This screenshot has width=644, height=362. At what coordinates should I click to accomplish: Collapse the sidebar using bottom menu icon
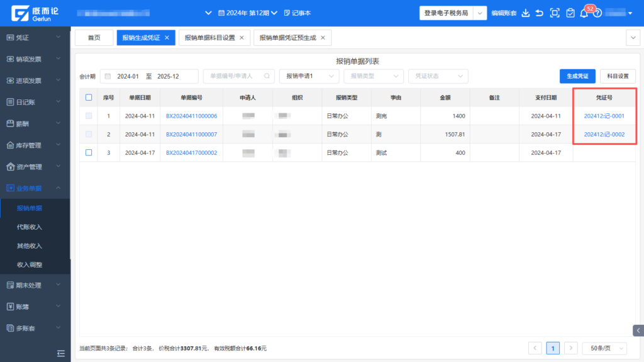pos(61,353)
